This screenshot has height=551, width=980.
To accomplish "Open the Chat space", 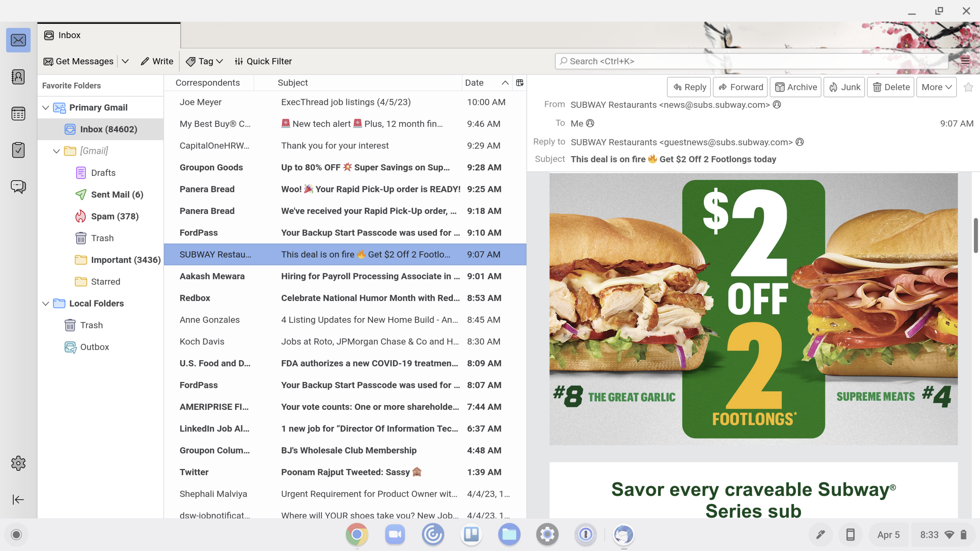I will pyautogui.click(x=18, y=186).
